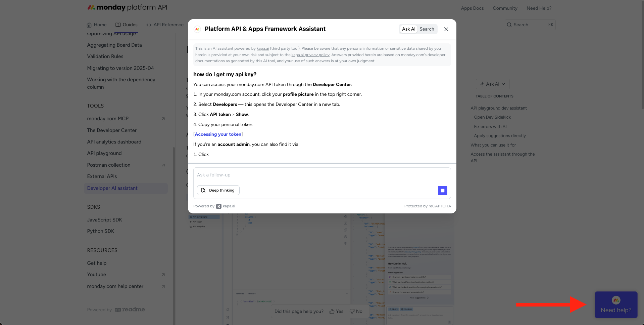Open the Home tab
This screenshot has width=644, height=325.
coord(97,25)
